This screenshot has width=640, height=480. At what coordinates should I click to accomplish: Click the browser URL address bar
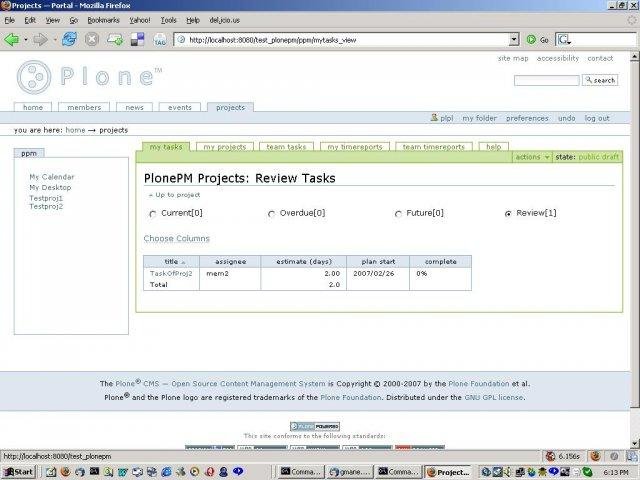click(x=343, y=40)
